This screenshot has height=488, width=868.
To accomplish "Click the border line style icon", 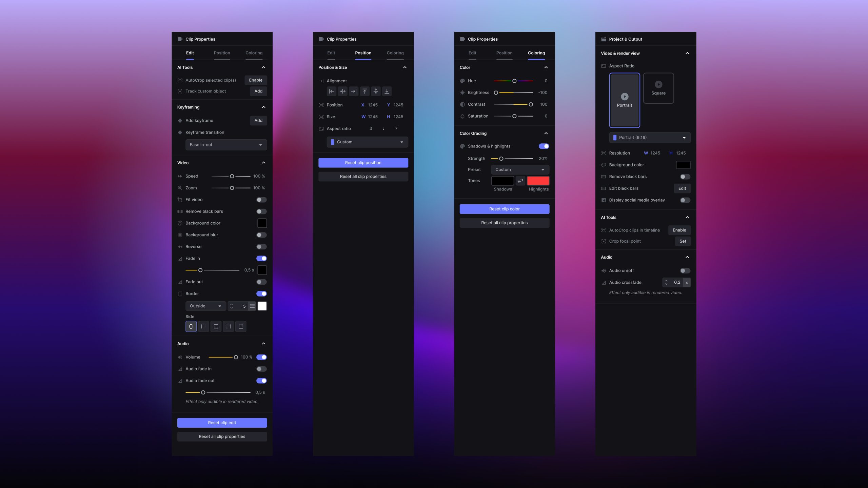I will (x=252, y=306).
